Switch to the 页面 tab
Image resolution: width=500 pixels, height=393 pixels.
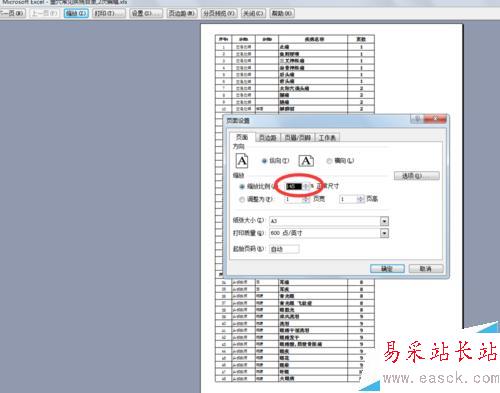[x=242, y=137]
